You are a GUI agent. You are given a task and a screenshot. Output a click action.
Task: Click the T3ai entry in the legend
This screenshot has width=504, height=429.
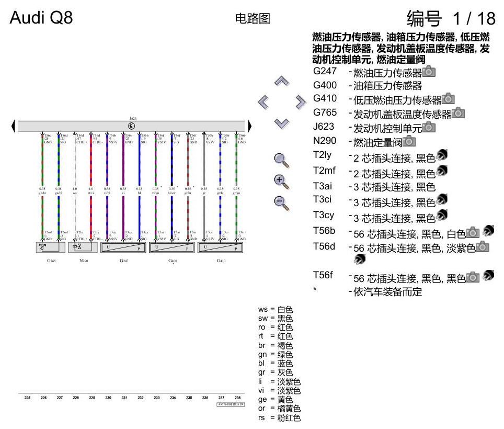[x=374, y=187]
